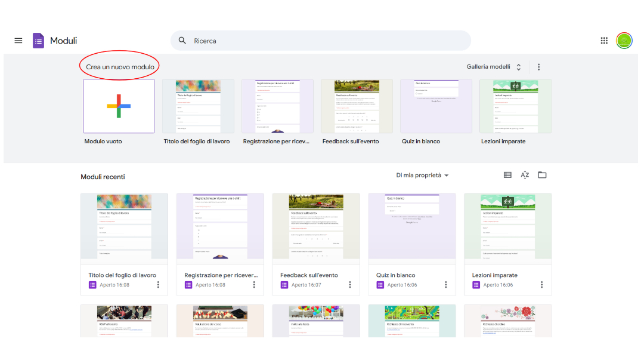Viewport: 644px width, 363px height.
Task: Switch to list view icon
Action: coord(507,175)
